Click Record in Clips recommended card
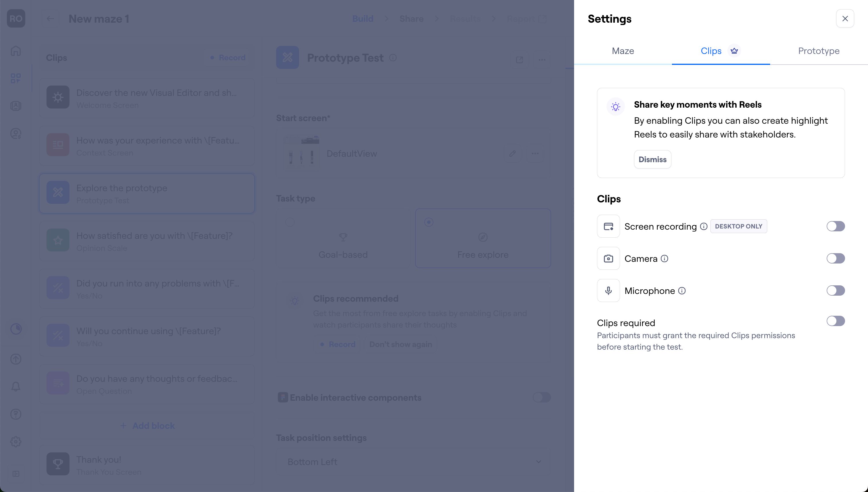The image size is (868, 492). pyautogui.click(x=338, y=344)
